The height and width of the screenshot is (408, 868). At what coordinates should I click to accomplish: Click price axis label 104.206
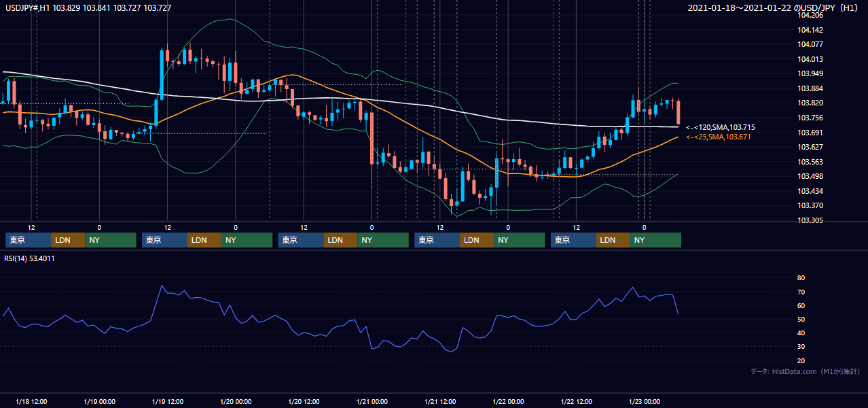point(811,15)
